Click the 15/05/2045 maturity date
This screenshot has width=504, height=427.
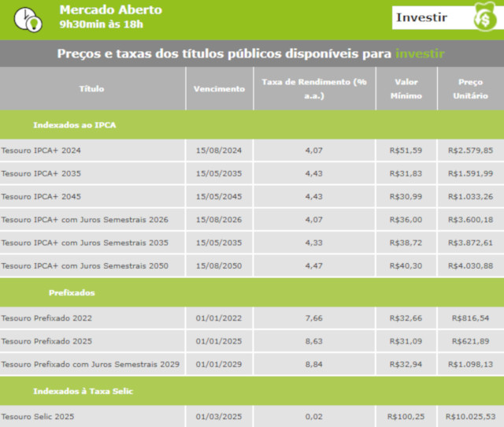219,196
